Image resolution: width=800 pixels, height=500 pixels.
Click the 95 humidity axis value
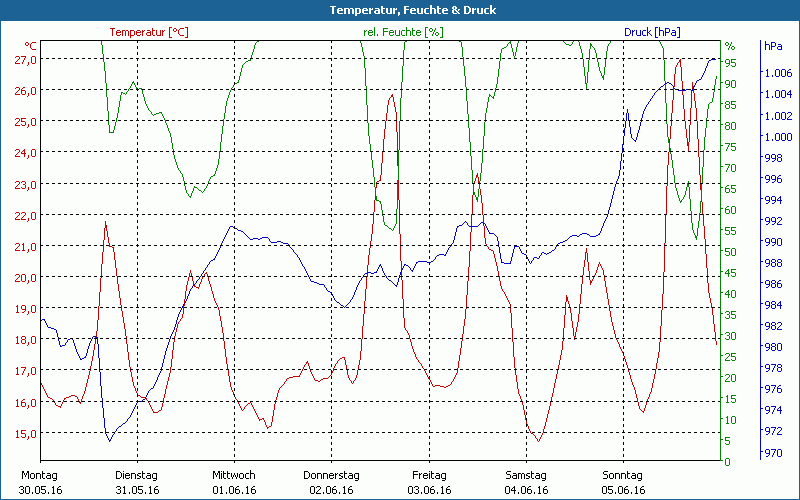click(x=731, y=63)
